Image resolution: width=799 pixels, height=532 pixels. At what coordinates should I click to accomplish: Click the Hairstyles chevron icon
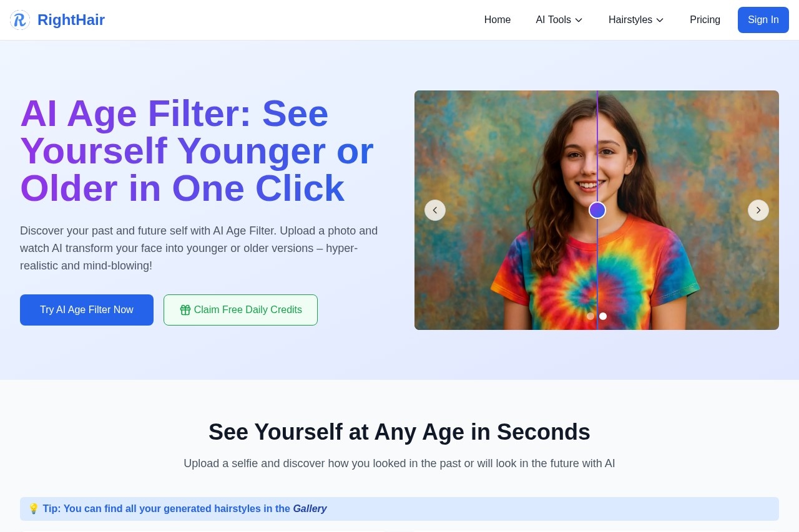(x=660, y=20)
